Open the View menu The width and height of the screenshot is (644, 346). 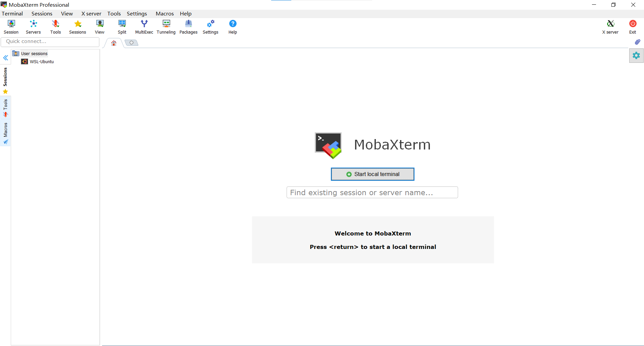67,14
